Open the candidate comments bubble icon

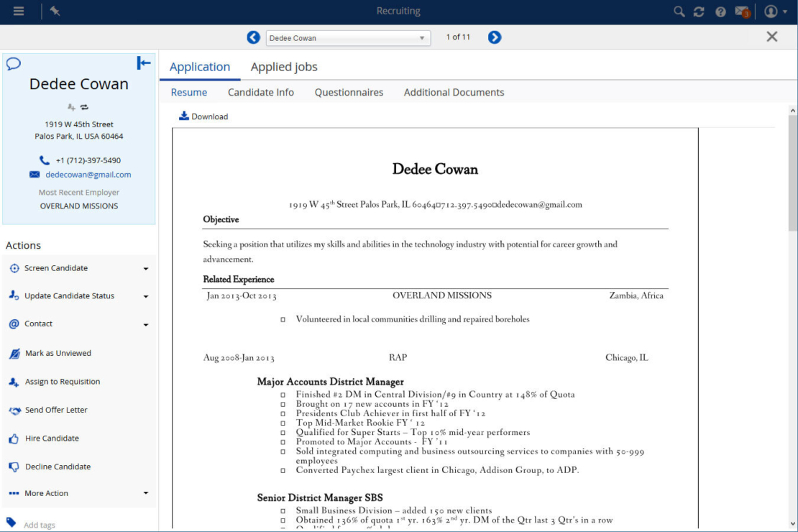click(14, 64)
